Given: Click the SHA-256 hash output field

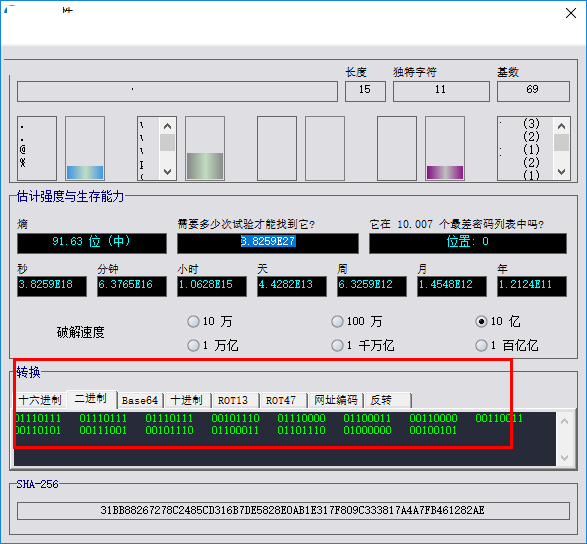Looking at the screenshot, I should click(294, 510).
